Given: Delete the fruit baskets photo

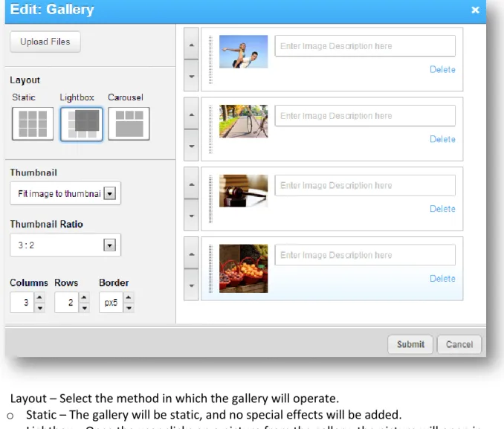Looking at the screenshot, I should click(x=442, y=279).
